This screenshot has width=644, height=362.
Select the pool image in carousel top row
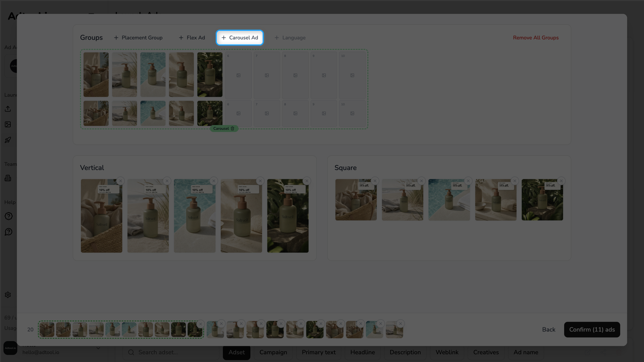[153, 74]
